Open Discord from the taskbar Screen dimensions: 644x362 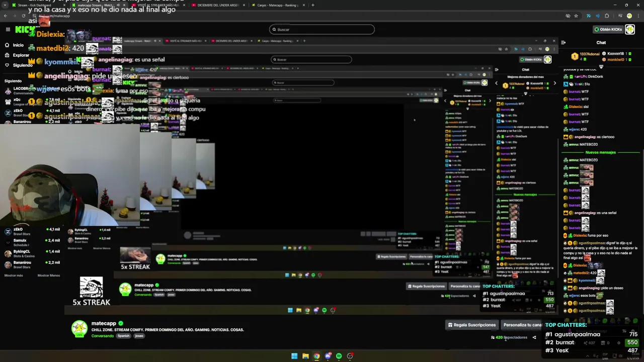click(328, 356)
